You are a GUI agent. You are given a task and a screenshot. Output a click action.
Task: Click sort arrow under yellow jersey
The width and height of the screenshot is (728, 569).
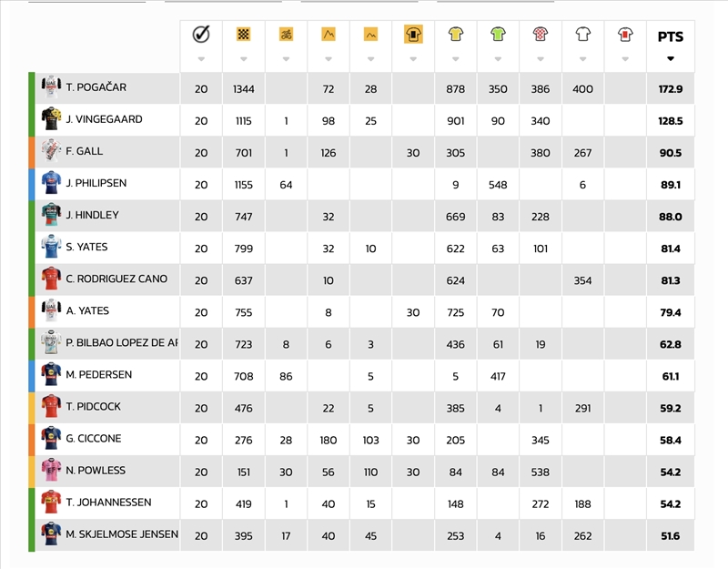coord(455,58)
